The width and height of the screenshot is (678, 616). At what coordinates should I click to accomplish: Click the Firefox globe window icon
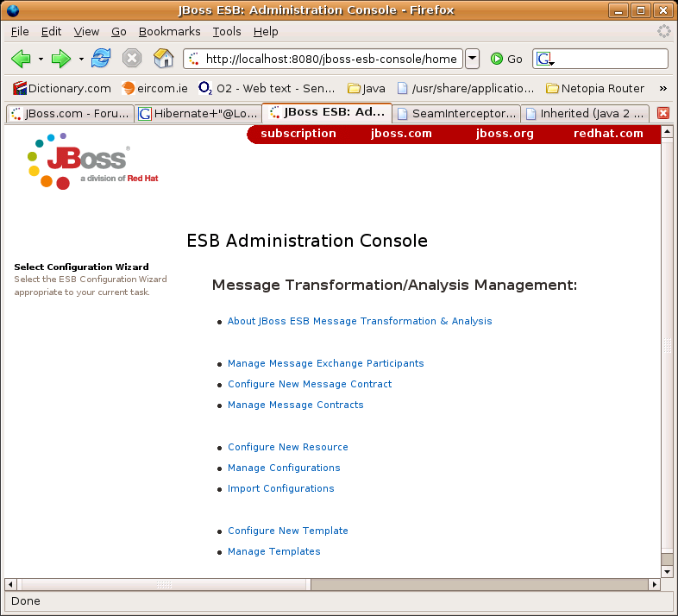[x=13, y=10]
